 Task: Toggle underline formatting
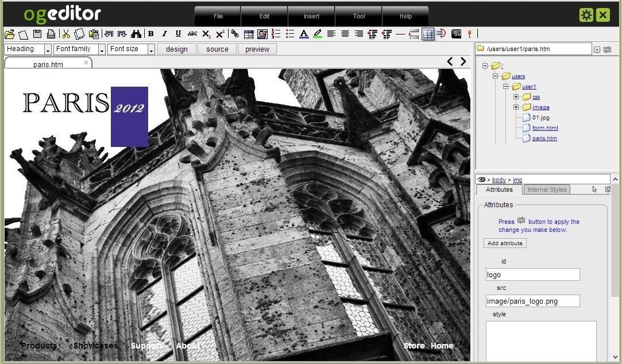pyautogui.click(x=178, y=33)
